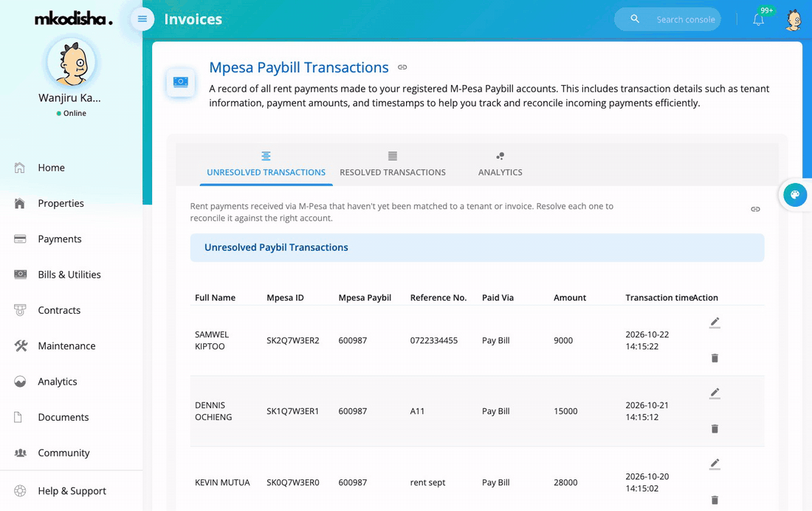Open Help & Support in the sidebar

71,491
